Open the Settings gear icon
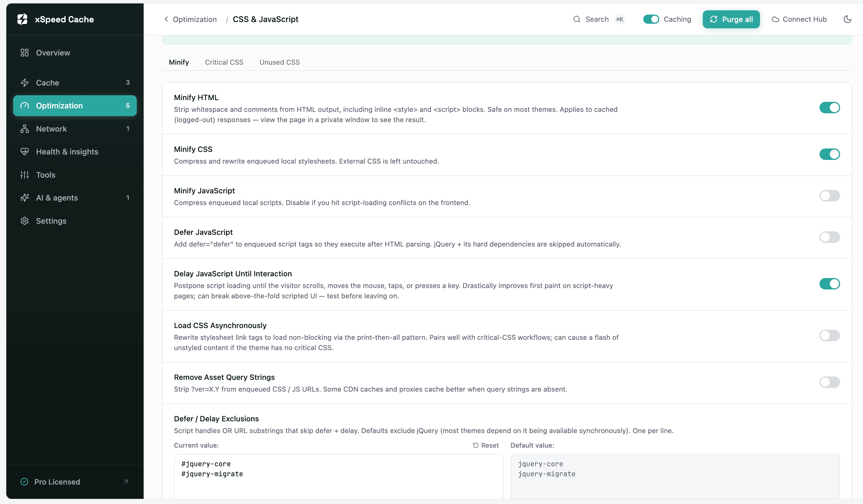The image size is (863, 504). [24, 221]
